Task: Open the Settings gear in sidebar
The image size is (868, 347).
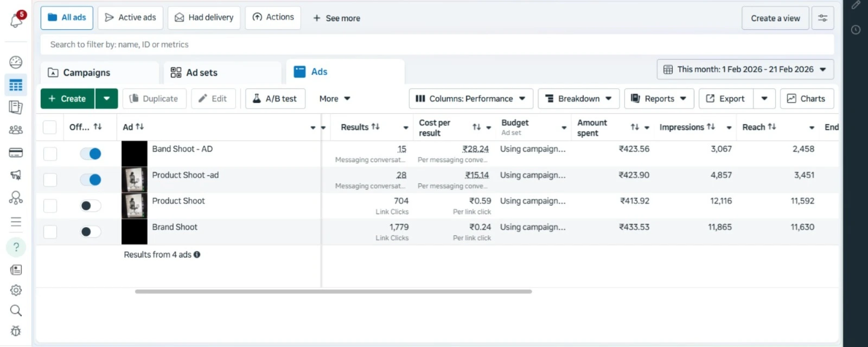Action: [x=16, y=290]
